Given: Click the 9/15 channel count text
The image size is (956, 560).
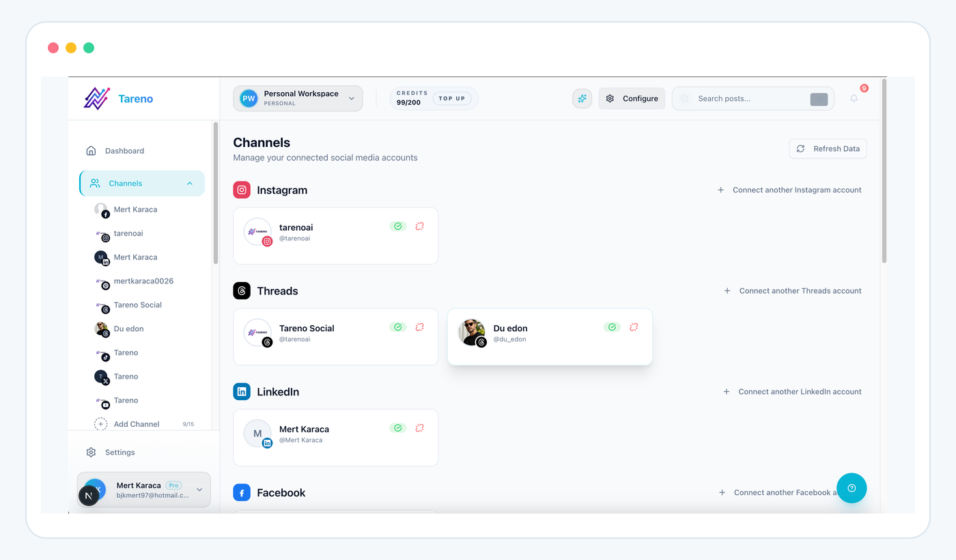Looking at the screenshot, I should [x=188, y=424].
